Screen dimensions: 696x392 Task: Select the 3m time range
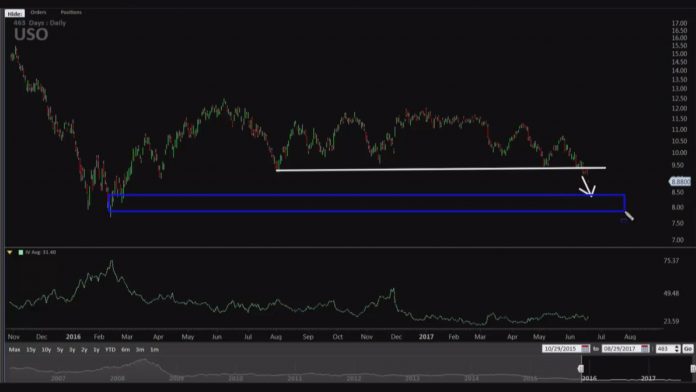[140, 350]
